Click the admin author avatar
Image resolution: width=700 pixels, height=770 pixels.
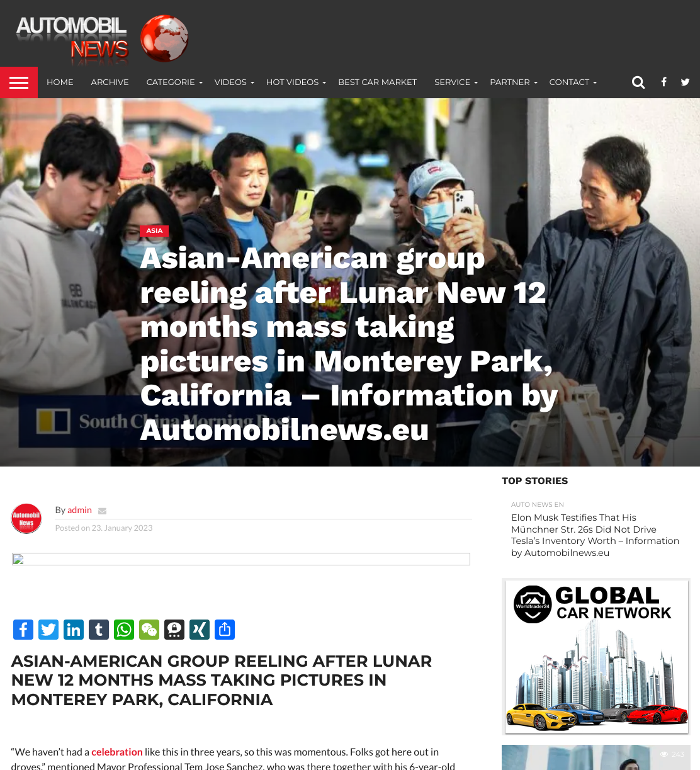[26, 519]
